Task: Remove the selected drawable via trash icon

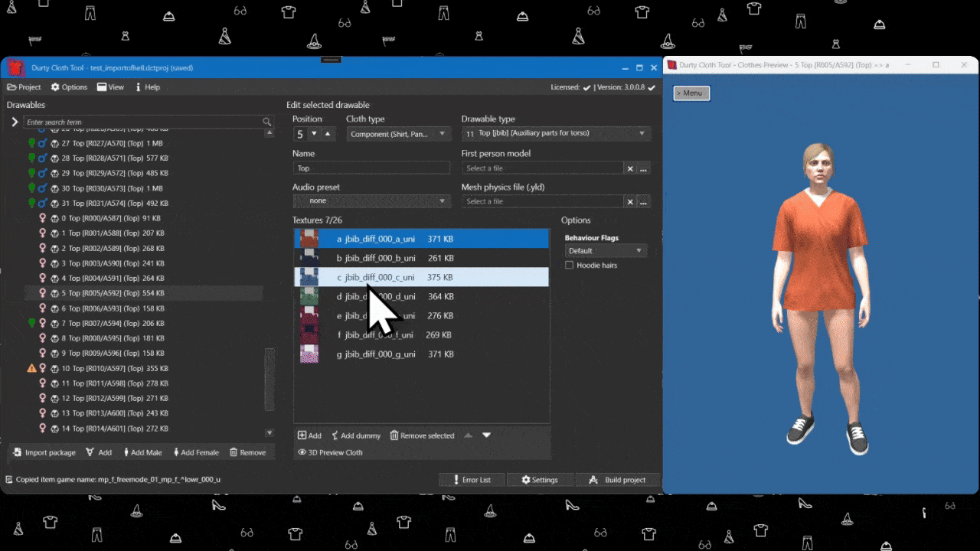Action: [234, 452]
